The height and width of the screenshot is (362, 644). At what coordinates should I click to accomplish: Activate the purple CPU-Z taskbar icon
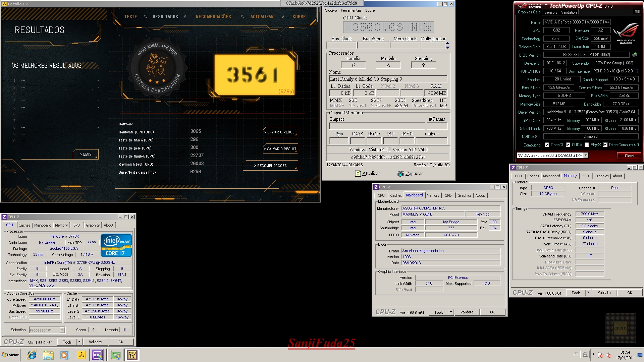pyautogui.click(x=97, y=355)
